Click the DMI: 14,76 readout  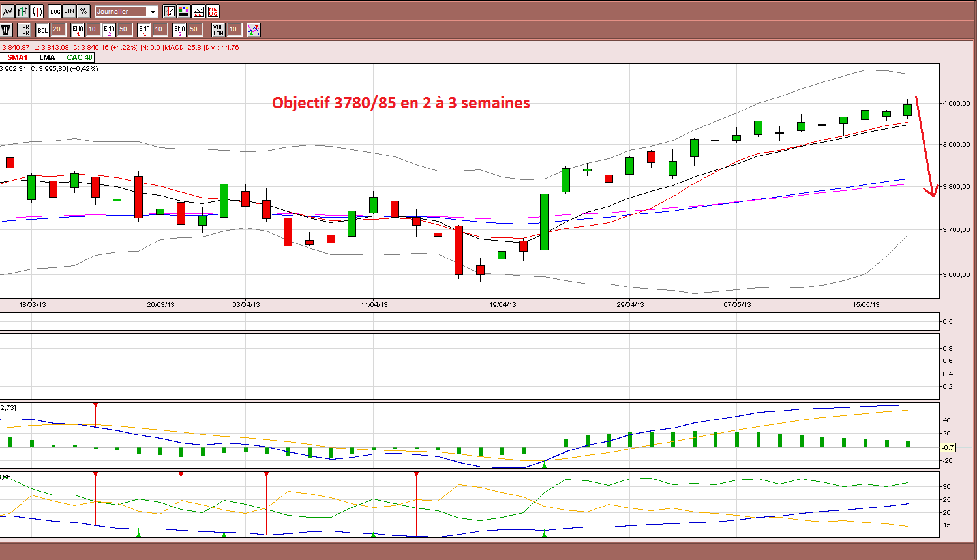[x=222, y=47]
